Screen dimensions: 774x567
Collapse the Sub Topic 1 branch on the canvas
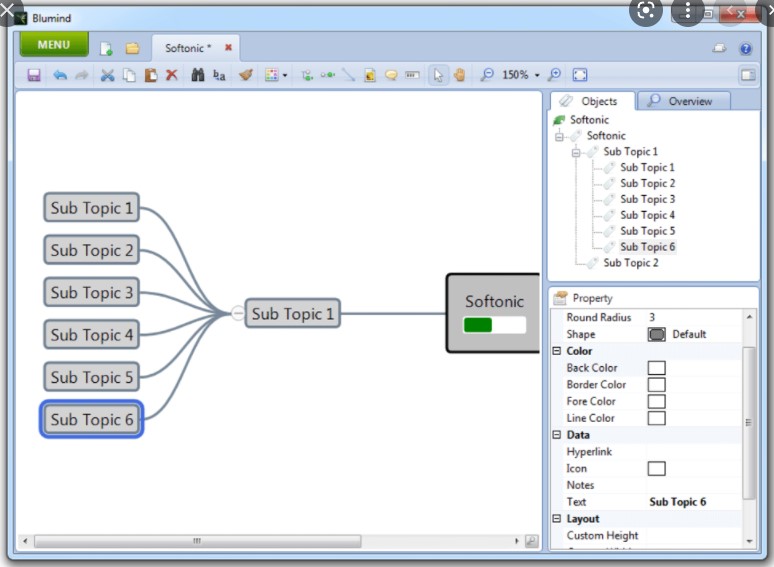pos(237,313)
